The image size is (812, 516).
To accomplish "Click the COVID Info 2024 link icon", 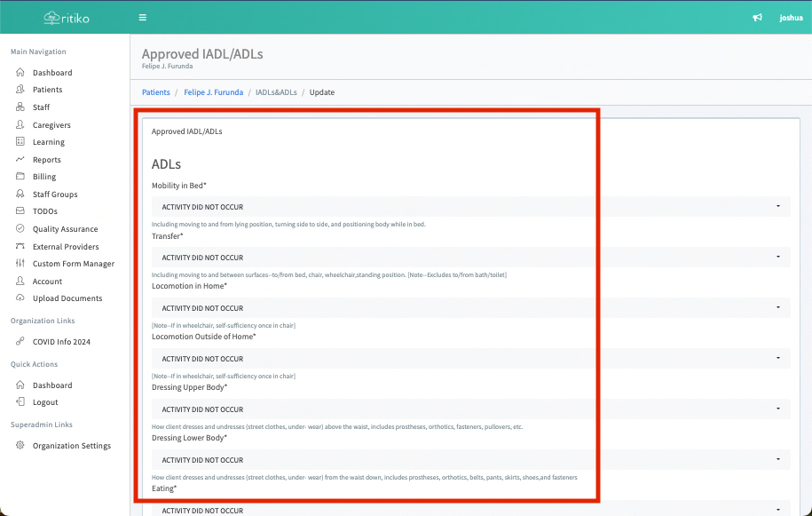I will 20,342.
